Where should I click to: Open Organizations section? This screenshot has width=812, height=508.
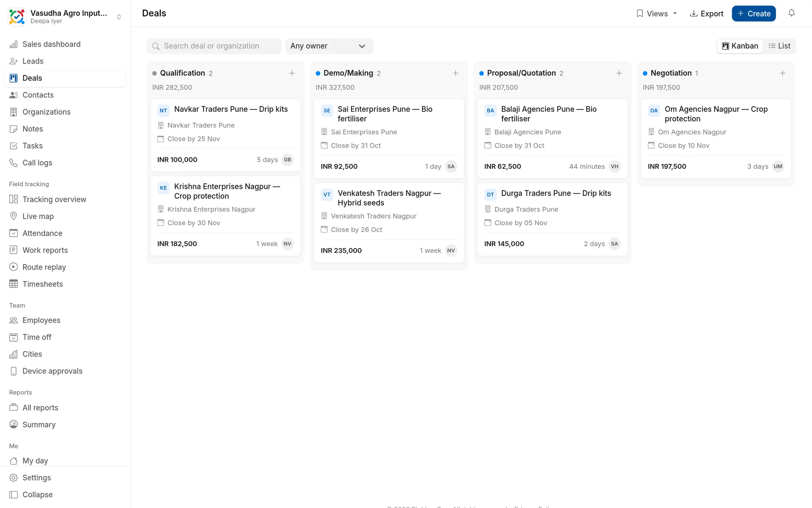65,112
